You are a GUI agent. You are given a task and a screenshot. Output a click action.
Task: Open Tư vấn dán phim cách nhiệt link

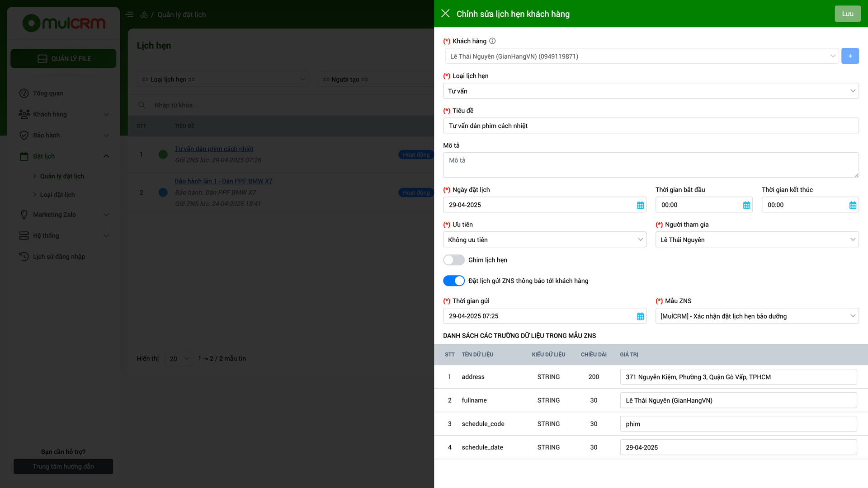point(214,149)
